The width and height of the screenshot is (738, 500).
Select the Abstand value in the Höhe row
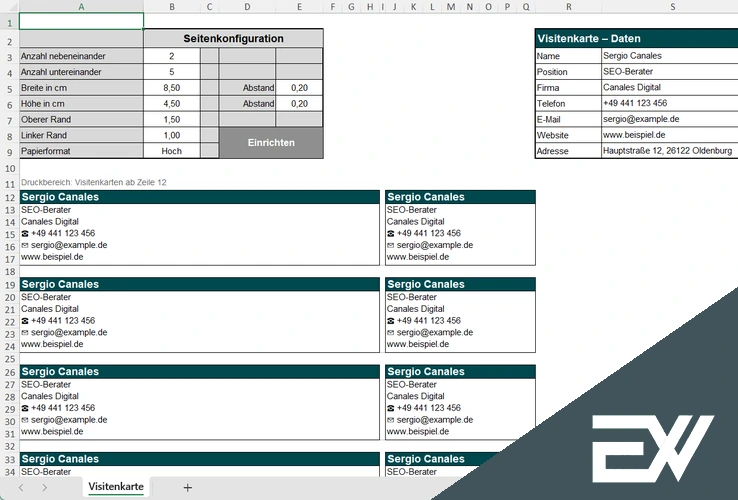pyautogui.click(x=299, y=104)
